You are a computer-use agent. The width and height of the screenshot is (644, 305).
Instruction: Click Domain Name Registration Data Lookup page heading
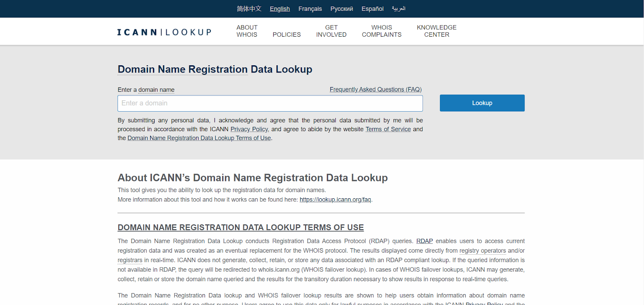click(215, 69)
